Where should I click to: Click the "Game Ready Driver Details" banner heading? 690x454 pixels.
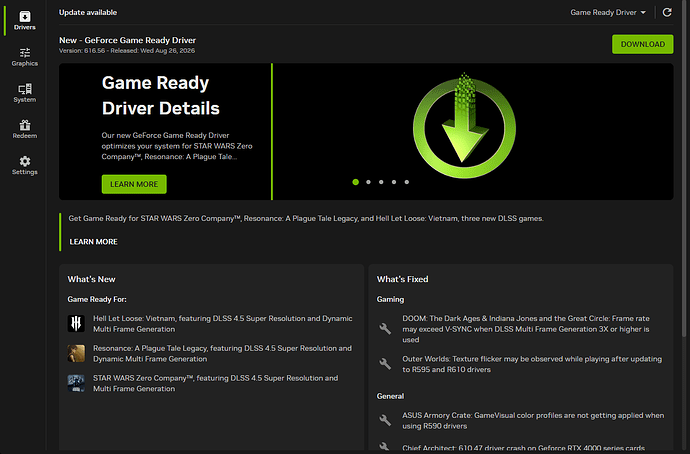(161, 95)
